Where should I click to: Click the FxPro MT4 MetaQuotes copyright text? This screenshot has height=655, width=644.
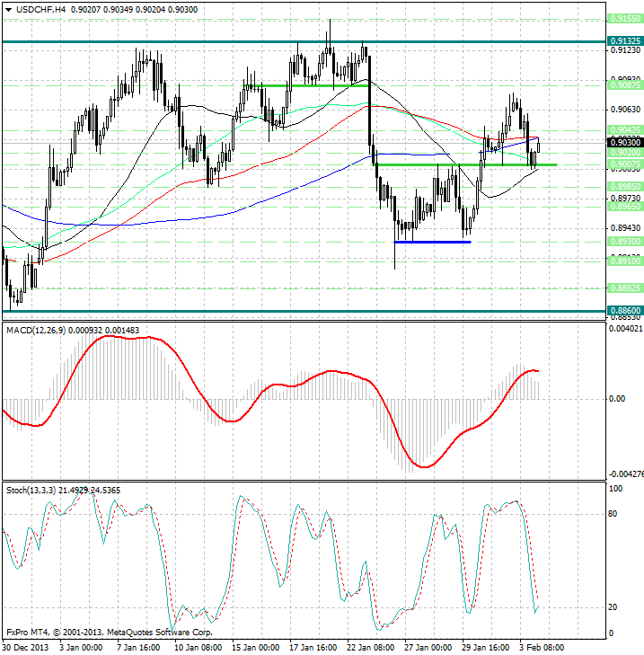tap(110, 633)
